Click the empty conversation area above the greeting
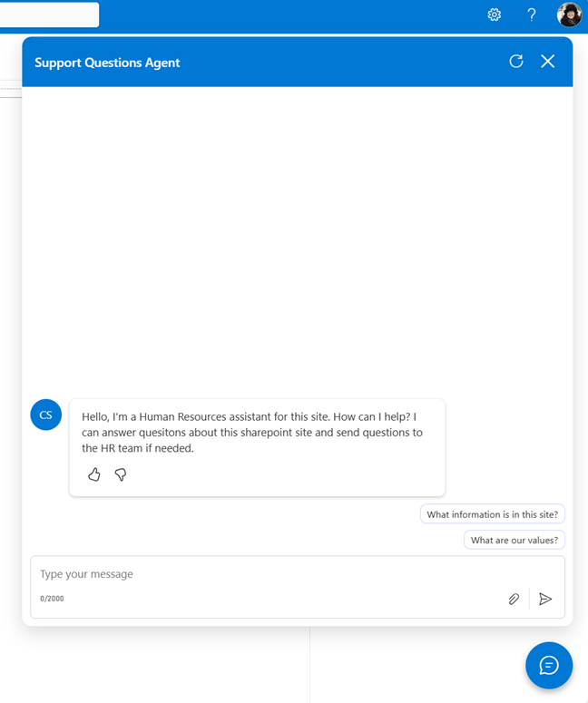588x703 pixels. coord(297,236)
